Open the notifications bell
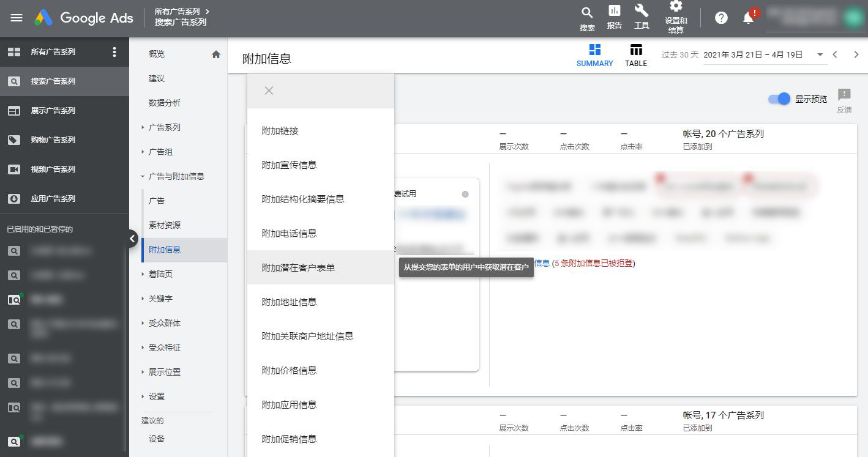The width and height of the screenshot is (868, 457). tap(749, 17)
